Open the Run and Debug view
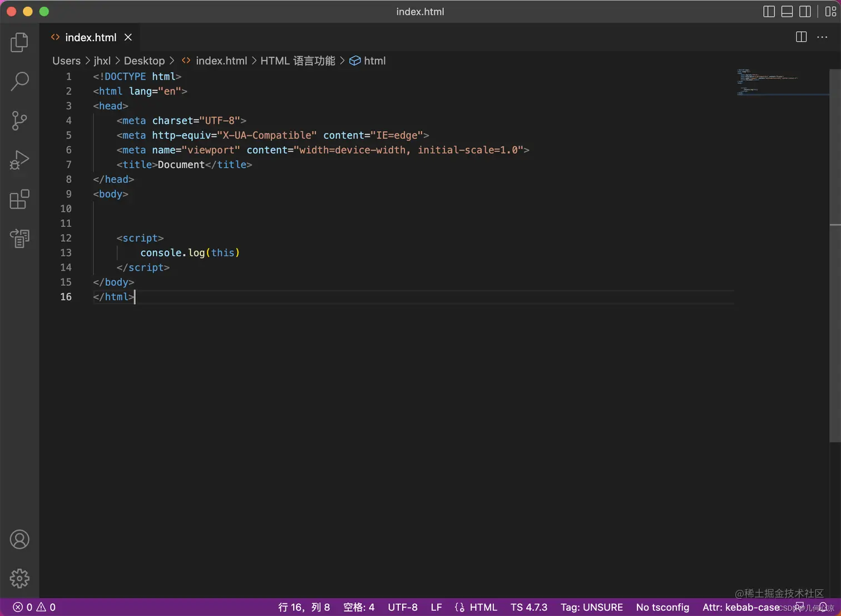 click(x=19, y=160)
